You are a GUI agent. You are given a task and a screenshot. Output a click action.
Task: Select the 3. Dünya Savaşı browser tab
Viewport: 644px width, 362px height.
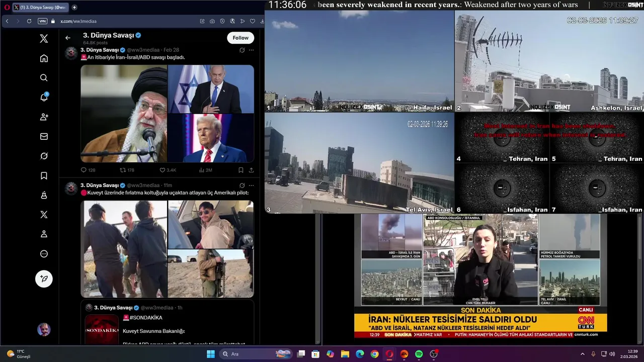pyautogui.click(x=39, y=7)
